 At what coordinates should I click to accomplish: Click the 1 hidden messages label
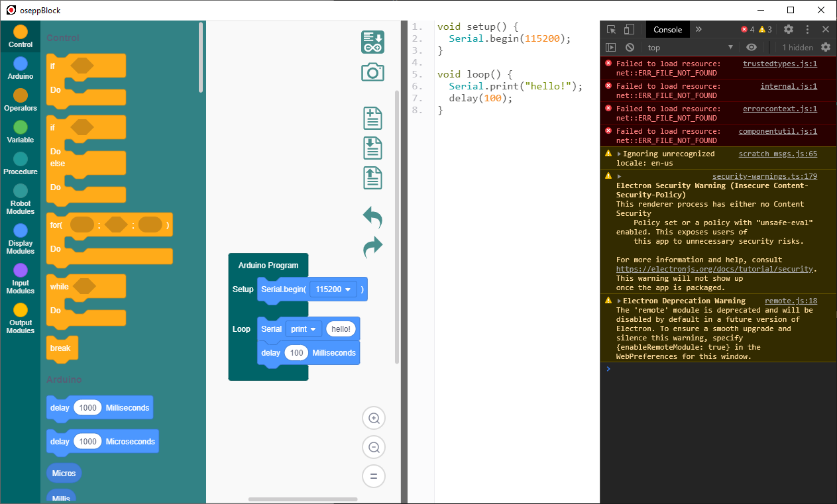coord(797,48)
